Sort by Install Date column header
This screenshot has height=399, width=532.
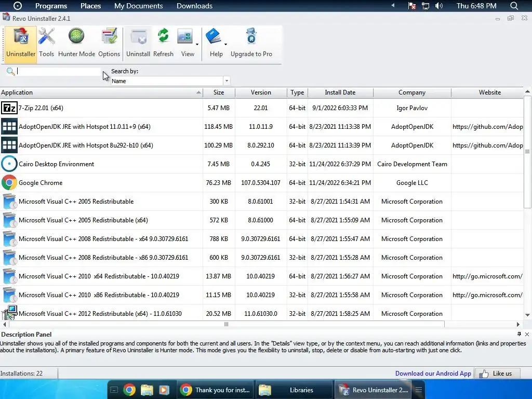tap(340, 92)
